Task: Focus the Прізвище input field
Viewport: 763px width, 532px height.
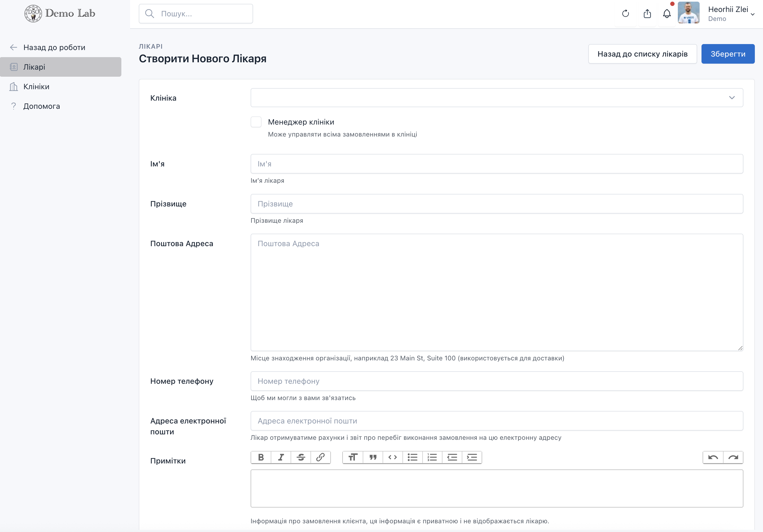Action: 497,203
